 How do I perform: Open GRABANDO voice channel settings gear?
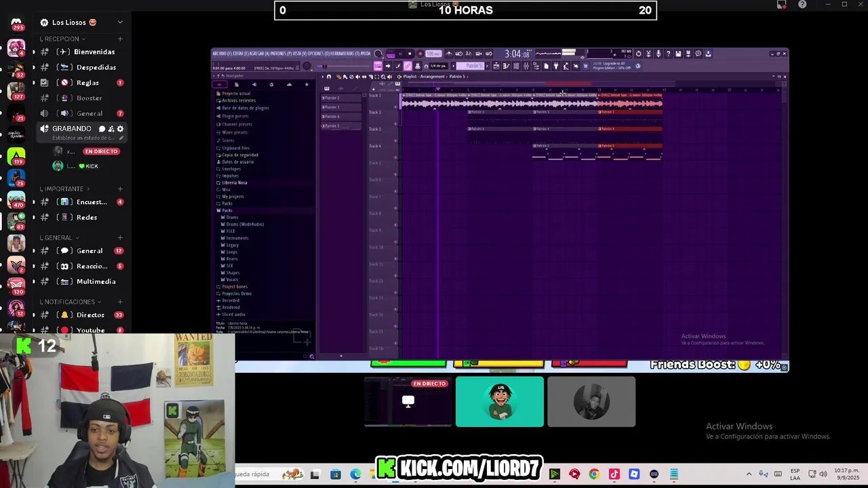pos(120,129)
